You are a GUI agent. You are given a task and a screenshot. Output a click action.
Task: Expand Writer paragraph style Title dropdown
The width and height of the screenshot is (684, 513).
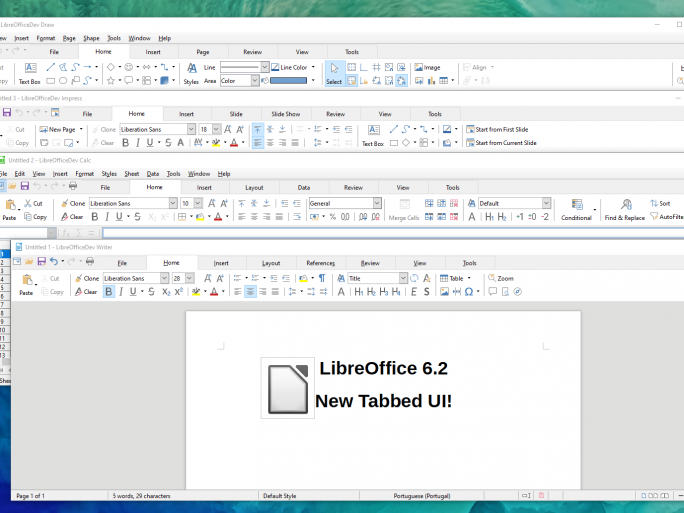click(x=403, y=278)
